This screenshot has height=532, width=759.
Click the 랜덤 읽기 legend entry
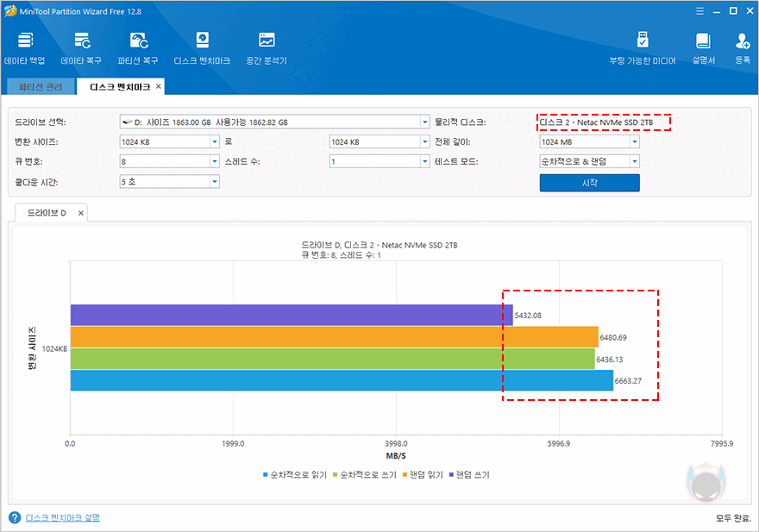point(423,475)
